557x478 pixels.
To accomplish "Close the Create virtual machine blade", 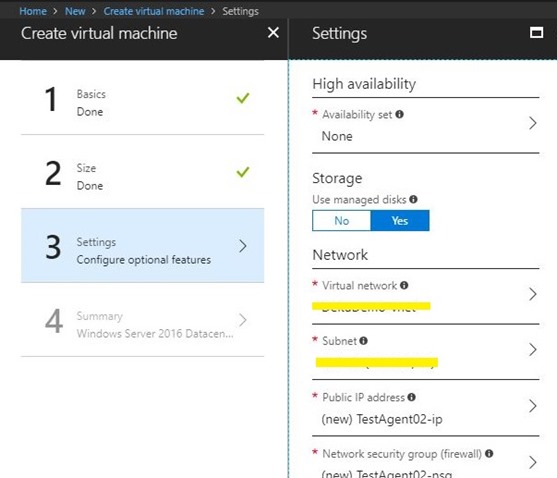I will click(x=273, y=33).
